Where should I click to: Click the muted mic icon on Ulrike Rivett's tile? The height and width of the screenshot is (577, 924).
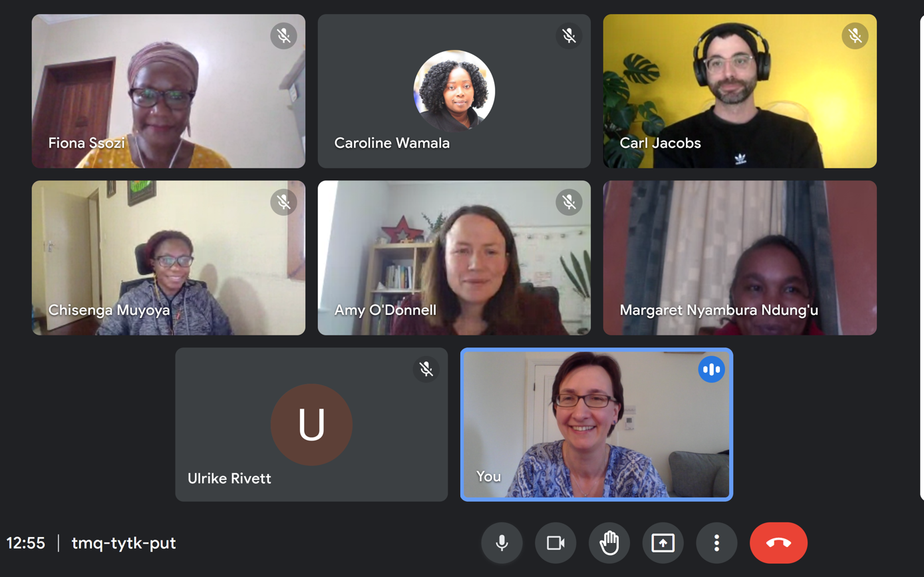tap(426, 369)
